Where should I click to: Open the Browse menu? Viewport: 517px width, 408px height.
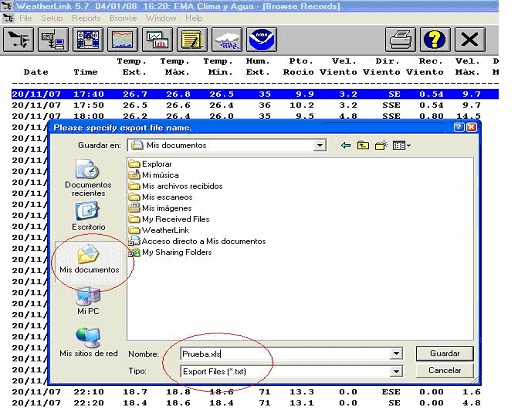(x=123, y=18)
